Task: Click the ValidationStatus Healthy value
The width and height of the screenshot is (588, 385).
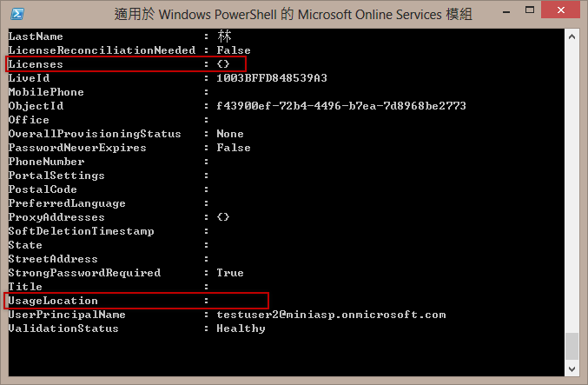Action: click(241, 329)
